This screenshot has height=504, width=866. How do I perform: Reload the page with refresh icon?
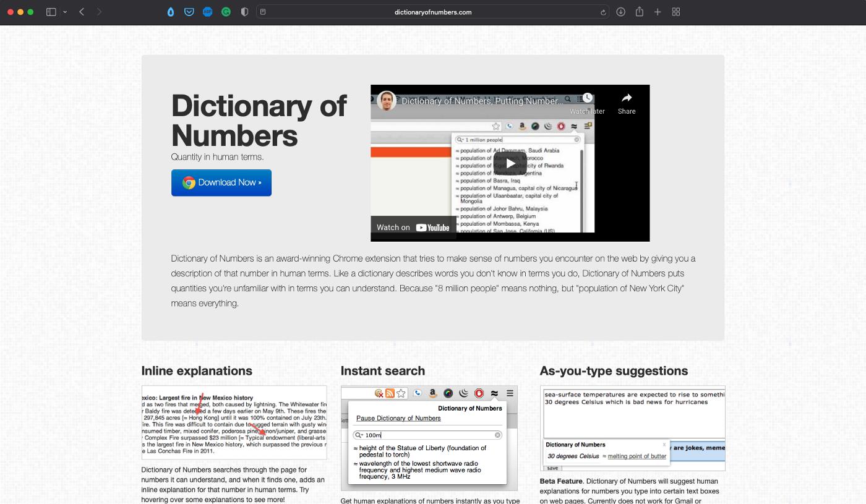tap(603, 12)
